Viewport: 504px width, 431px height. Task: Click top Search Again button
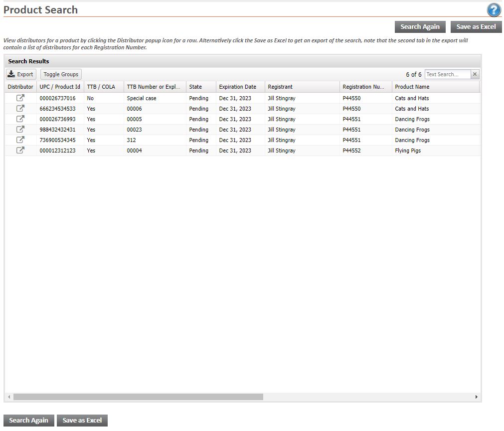[x=420, y=26]
